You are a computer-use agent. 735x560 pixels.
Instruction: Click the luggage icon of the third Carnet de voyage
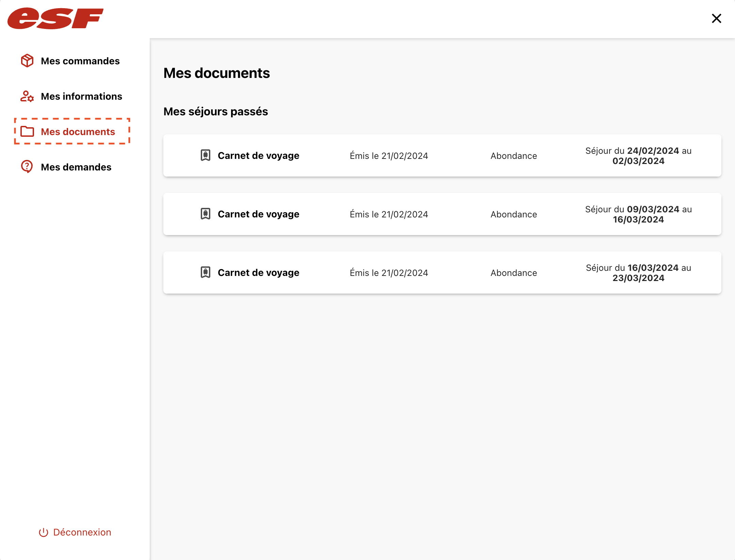click(206, 273)
